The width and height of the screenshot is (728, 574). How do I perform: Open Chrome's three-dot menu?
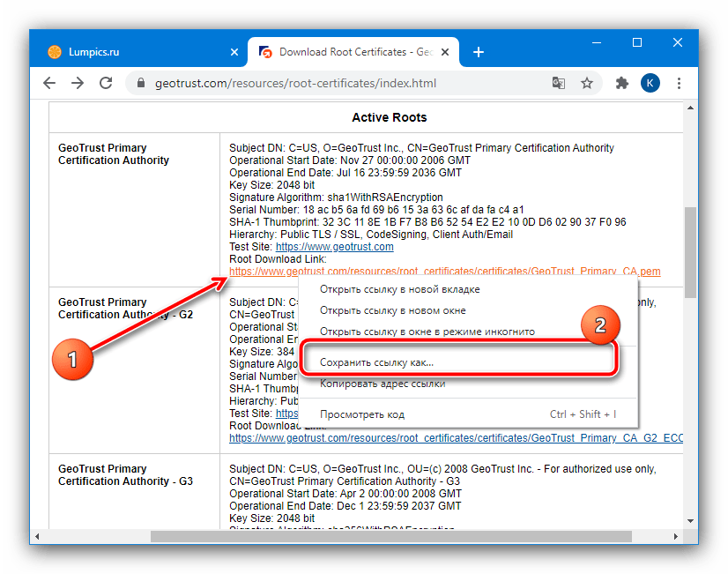click(x=679, y=84)
